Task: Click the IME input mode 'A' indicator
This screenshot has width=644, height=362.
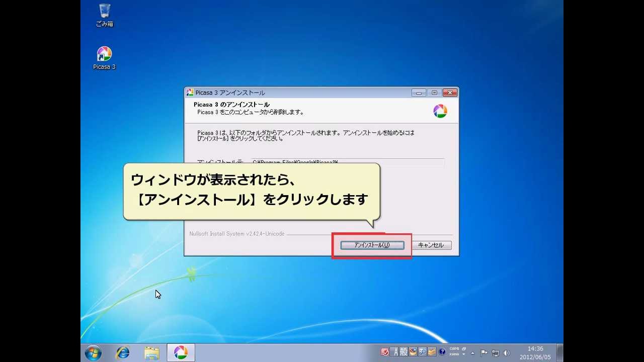Action: click(x=395, y=352)
